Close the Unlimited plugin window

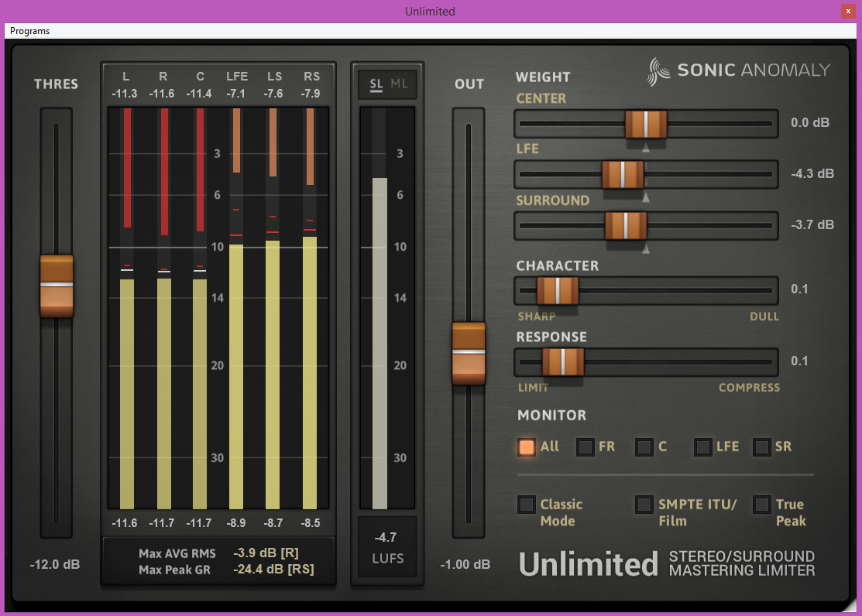coord(848,11)
